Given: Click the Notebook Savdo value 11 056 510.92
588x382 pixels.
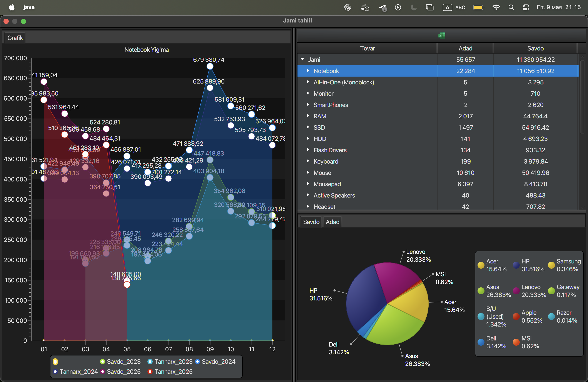Looking at the screenshot, I should tap(535, 71).
